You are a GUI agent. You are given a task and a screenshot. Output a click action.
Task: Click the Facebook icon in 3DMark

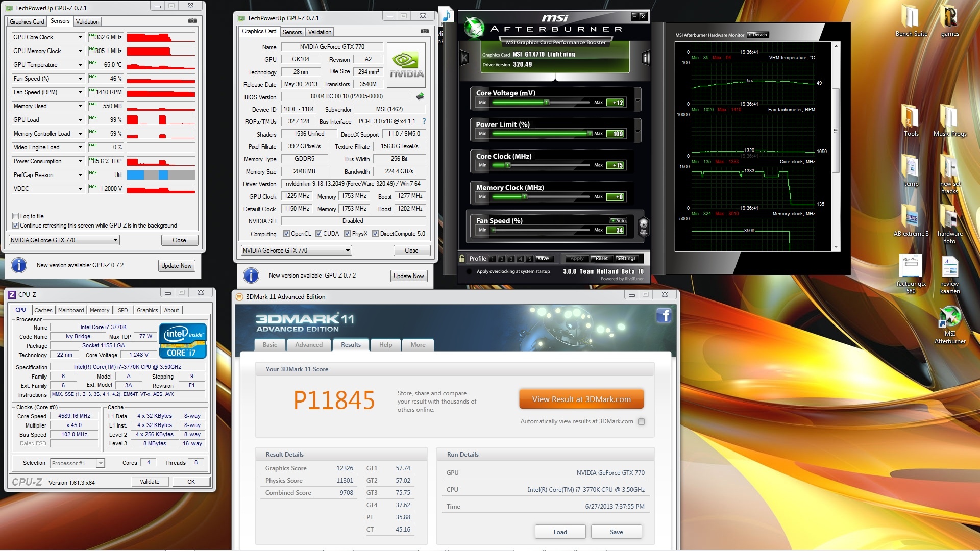(x=664, y=315)
